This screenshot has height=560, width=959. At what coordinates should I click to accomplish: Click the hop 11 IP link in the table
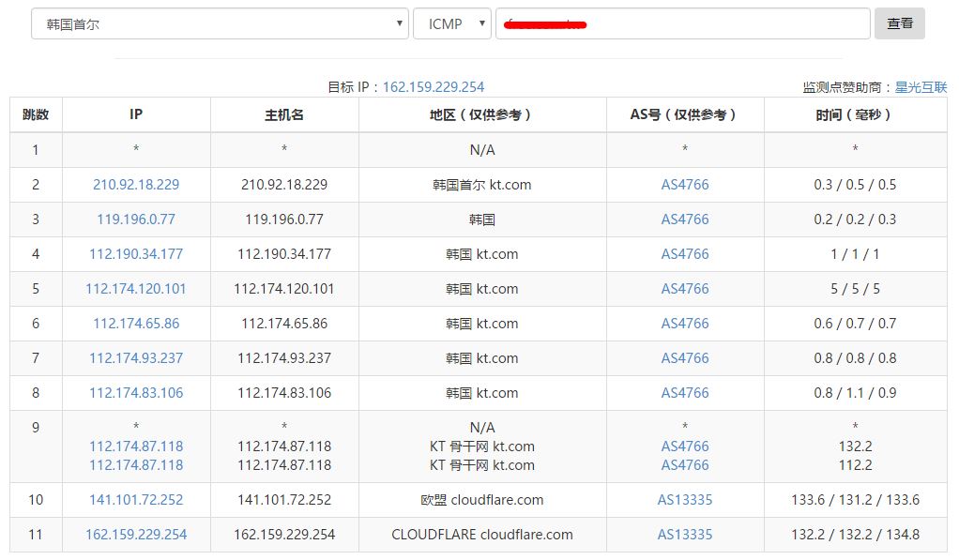[x=136, y=535]
